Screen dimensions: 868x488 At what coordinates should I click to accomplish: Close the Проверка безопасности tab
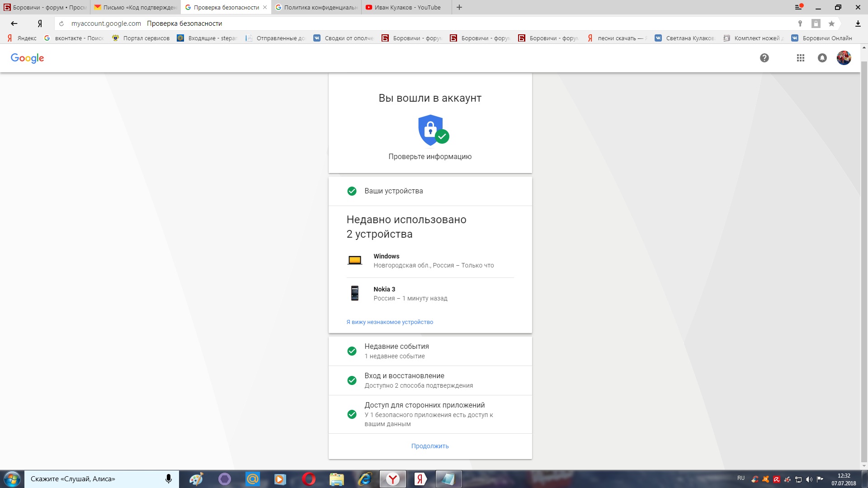[265, 7]
